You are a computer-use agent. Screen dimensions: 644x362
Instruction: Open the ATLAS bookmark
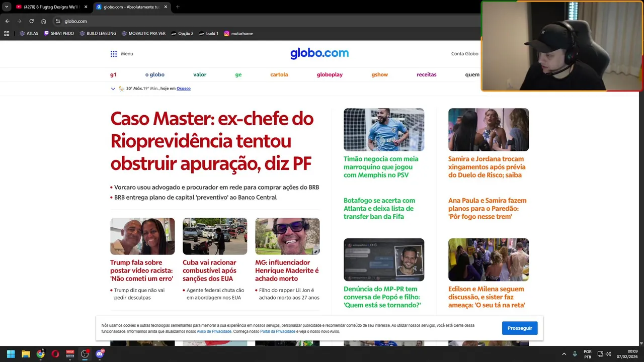coord(29,34)
